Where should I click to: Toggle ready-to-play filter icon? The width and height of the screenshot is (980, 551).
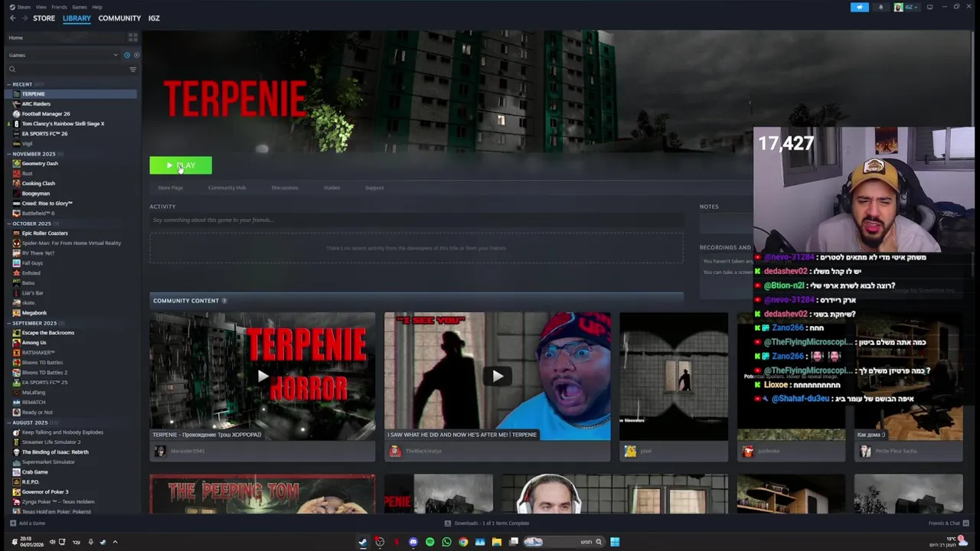(136, 55)
